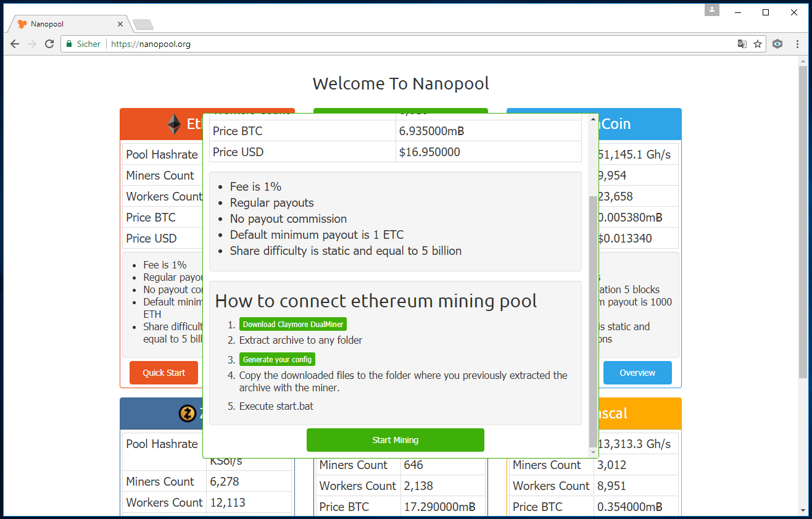Open a new browser tab
812x519 pixels.
pyautogui.click(x=143, y=25)
